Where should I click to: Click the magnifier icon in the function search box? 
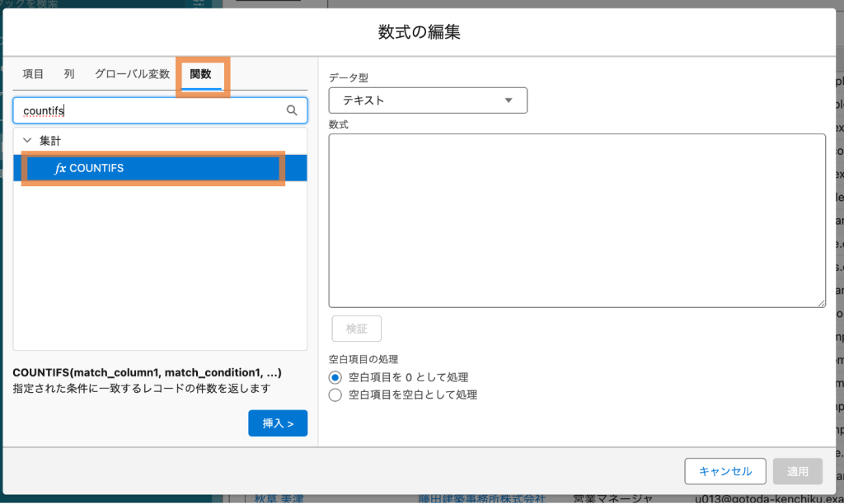[292, 110]
